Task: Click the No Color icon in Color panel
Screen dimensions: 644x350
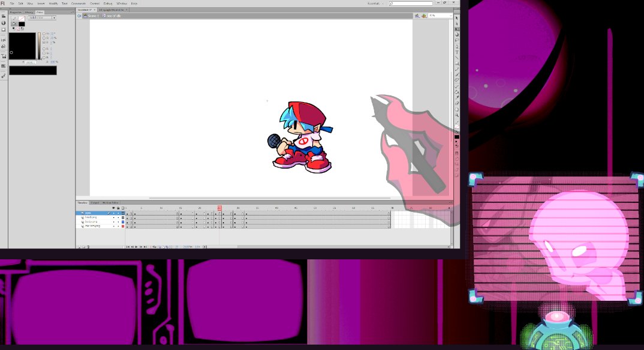Action: pyautogui.click(x=18, y=29)
